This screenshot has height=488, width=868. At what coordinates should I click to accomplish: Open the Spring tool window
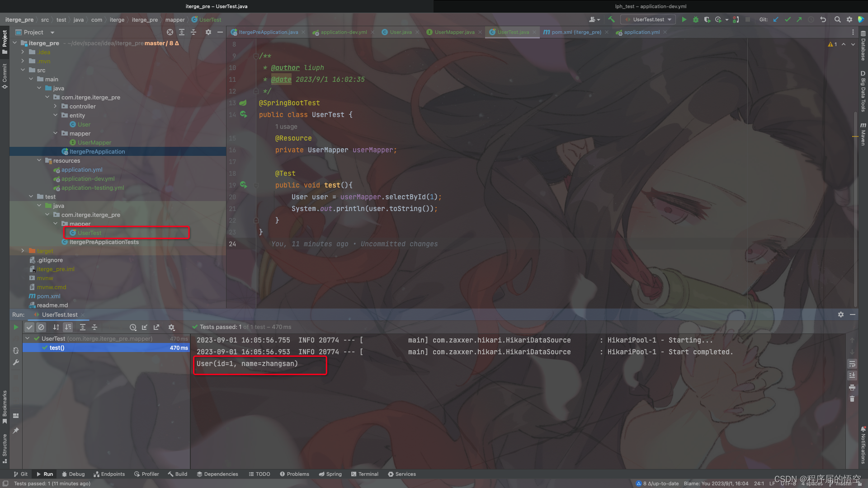click(x=330, y=474)
